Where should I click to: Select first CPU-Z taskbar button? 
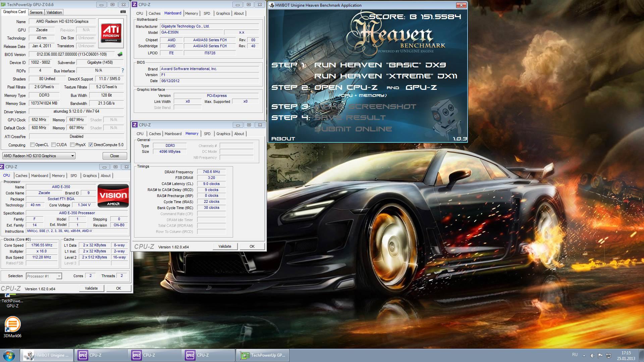101,355
